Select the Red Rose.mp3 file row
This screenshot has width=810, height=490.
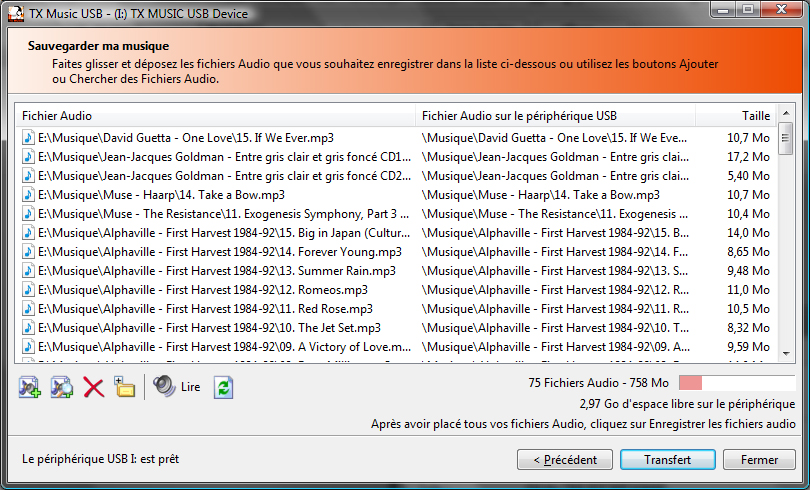tap(396, 309)
